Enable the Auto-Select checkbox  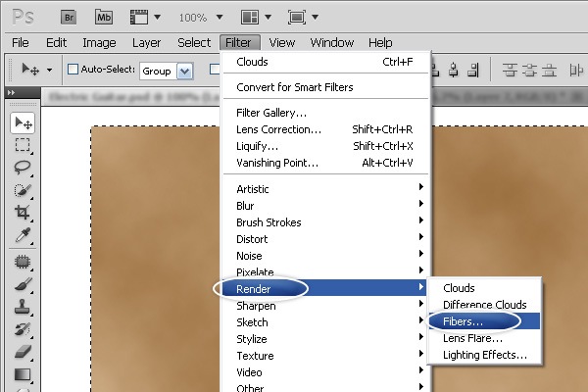[73, 69]
